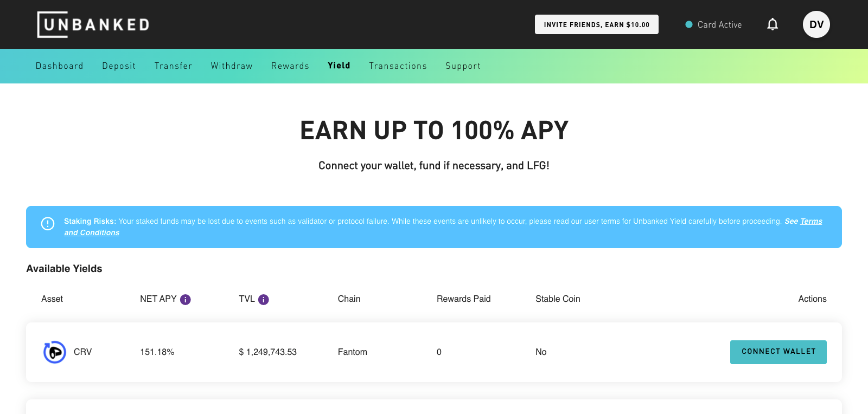The image size is (868, 414).
Task: Click the TVL info icon
Action: tap(264, 300)
